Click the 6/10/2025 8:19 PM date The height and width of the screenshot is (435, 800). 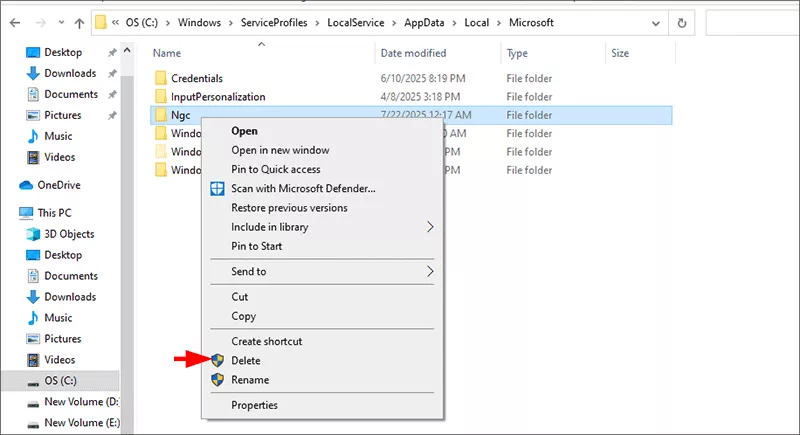(x=423, y=78)
